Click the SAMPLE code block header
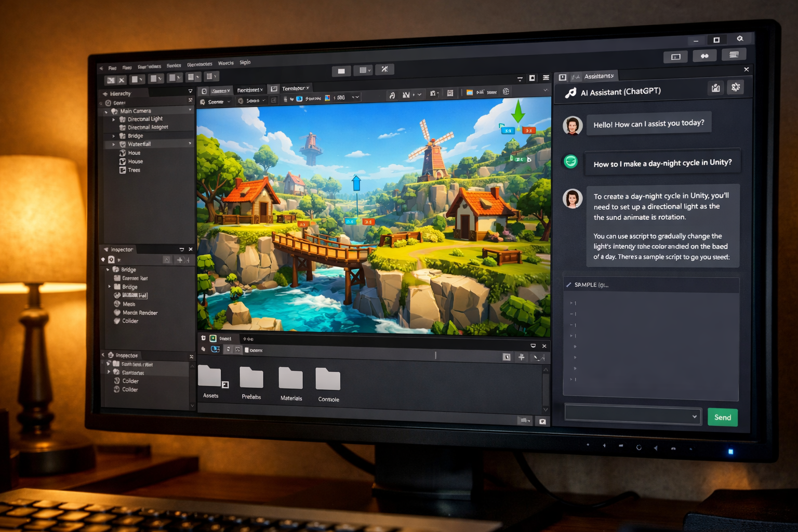Screen dimensions: 798x532 pyautogui.click(x=651, y=285)
